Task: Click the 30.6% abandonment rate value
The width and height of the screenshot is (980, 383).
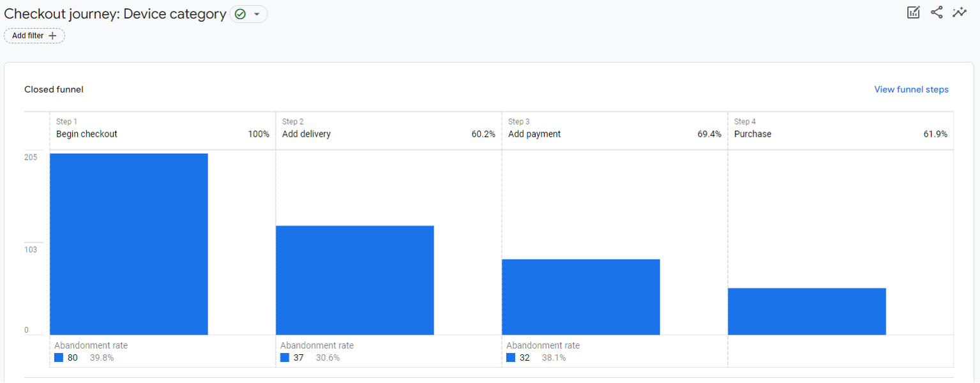Action: click(328, 357)
